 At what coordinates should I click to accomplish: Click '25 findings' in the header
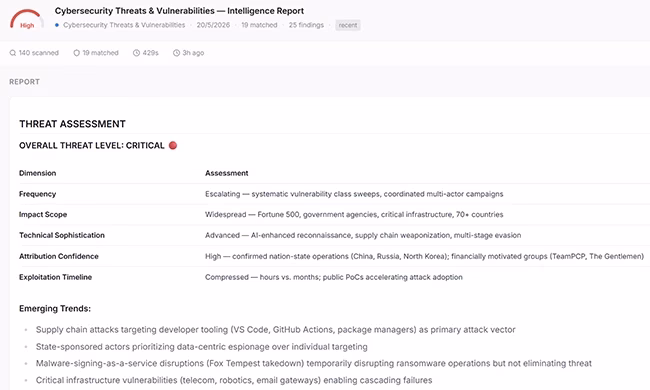click(306, 25)
